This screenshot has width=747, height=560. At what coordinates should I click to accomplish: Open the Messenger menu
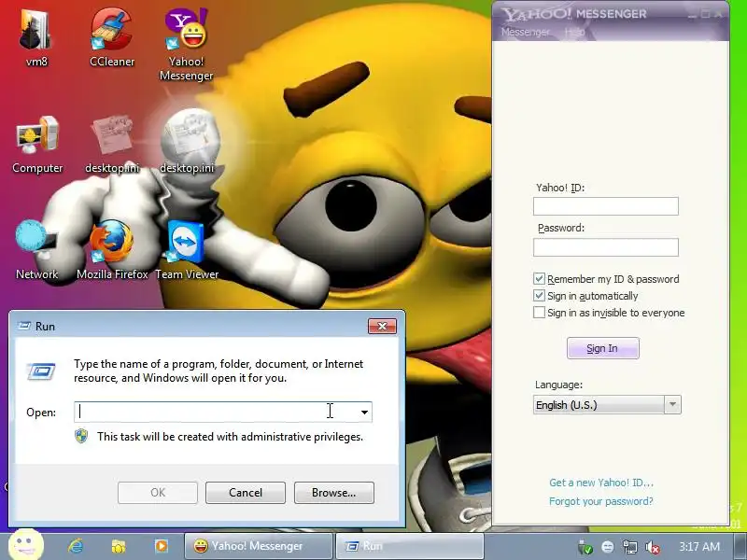point(525,32)
